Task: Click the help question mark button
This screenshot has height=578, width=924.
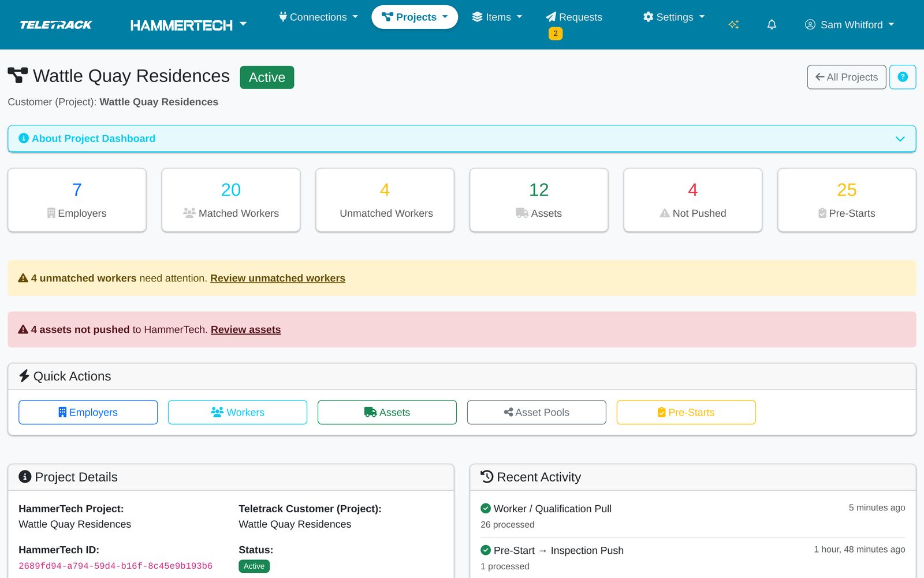Action: 903,77
